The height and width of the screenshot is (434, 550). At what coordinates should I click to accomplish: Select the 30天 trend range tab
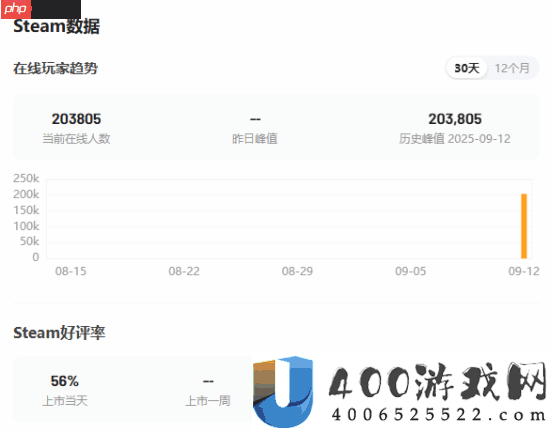pos(467,68)
